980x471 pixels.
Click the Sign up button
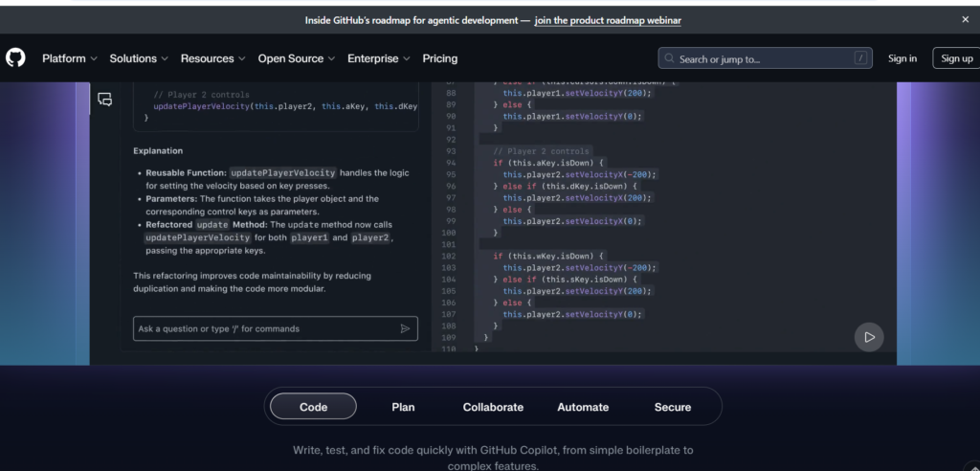(x=956, y=58)
